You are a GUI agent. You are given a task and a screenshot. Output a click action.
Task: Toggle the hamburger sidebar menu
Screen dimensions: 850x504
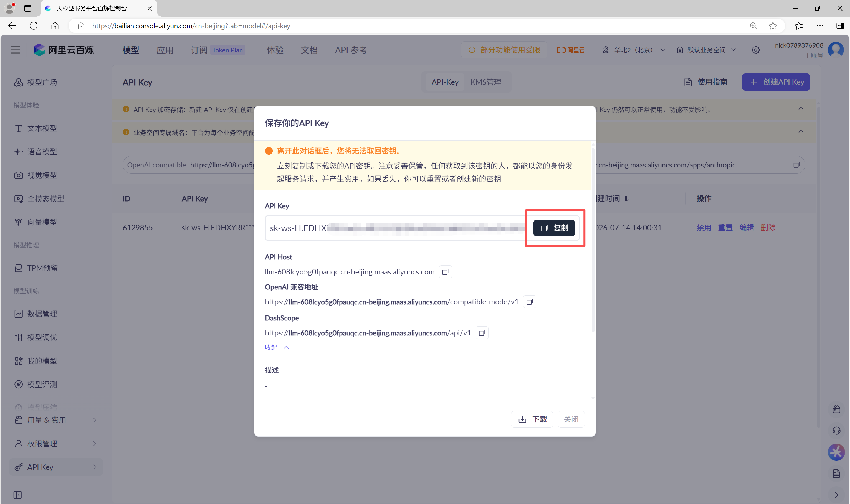[16, 50]
